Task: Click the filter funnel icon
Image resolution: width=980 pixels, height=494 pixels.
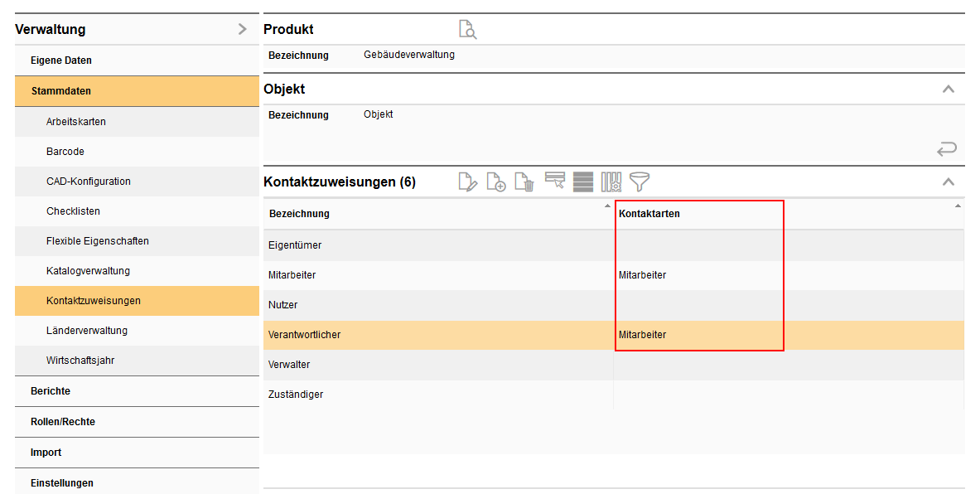Action: click(x=639, y=182)
